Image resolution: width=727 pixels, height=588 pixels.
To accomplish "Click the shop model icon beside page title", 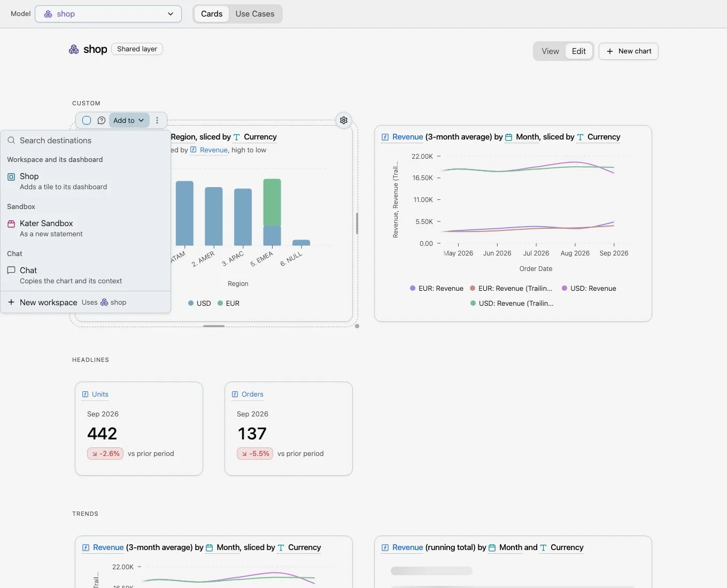I will coord(74,49).
